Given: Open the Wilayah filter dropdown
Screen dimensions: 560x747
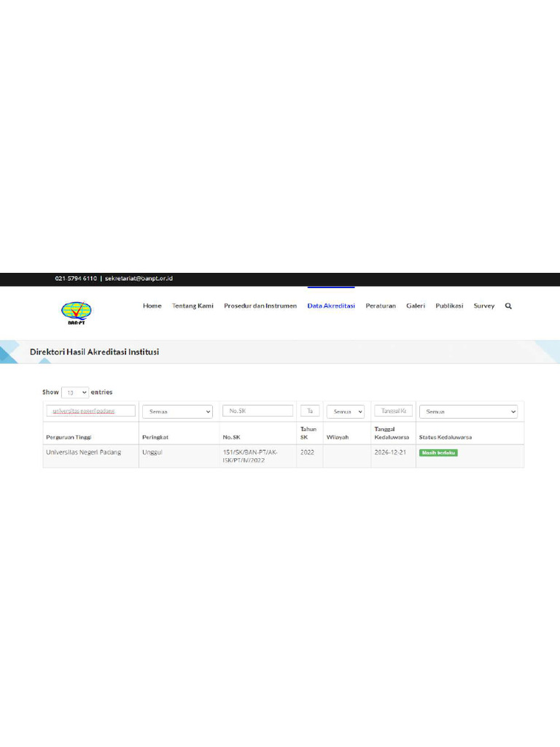Looking at the screenshot, I should [345, 411].
